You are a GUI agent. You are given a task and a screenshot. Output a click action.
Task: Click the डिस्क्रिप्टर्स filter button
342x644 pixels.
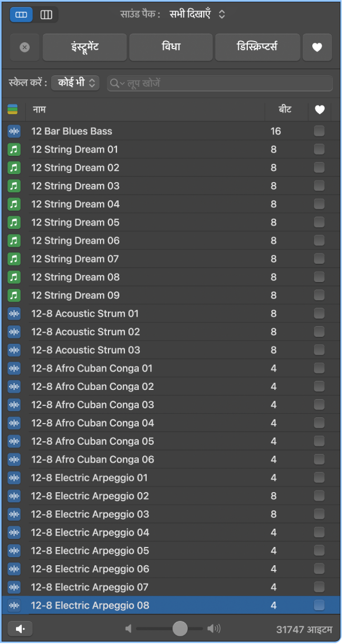(x=257, y=47)
